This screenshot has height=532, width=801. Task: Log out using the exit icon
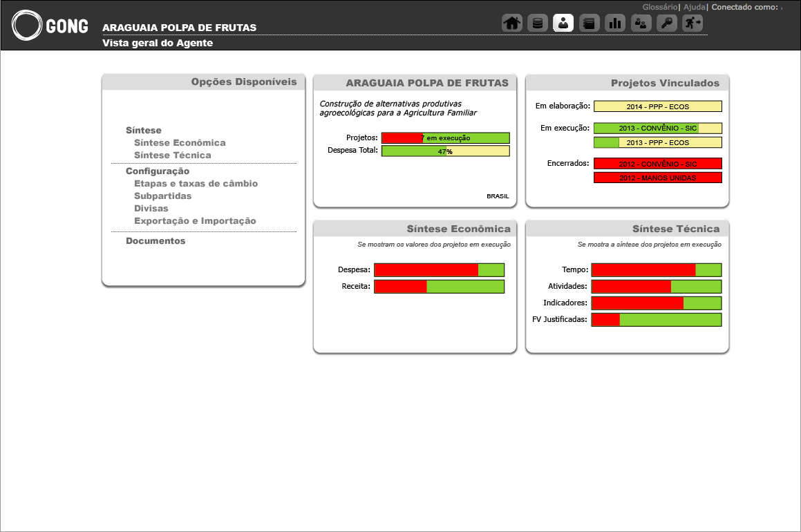click(692, 23)
